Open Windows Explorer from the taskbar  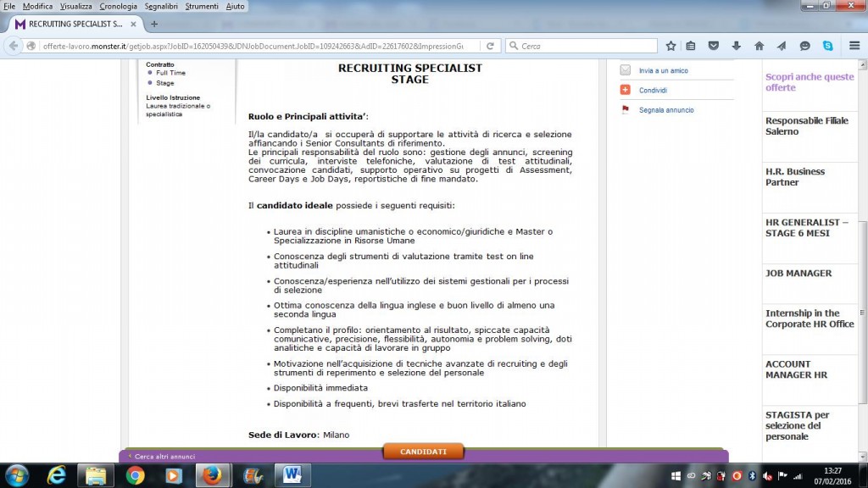pos(96,475)
